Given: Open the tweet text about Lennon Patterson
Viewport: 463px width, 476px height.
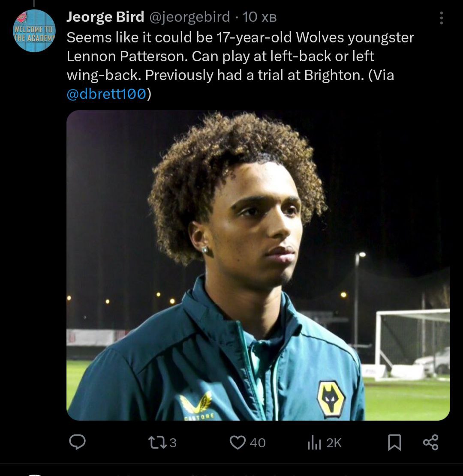Looking at the screenshot, I should [240, 57].
